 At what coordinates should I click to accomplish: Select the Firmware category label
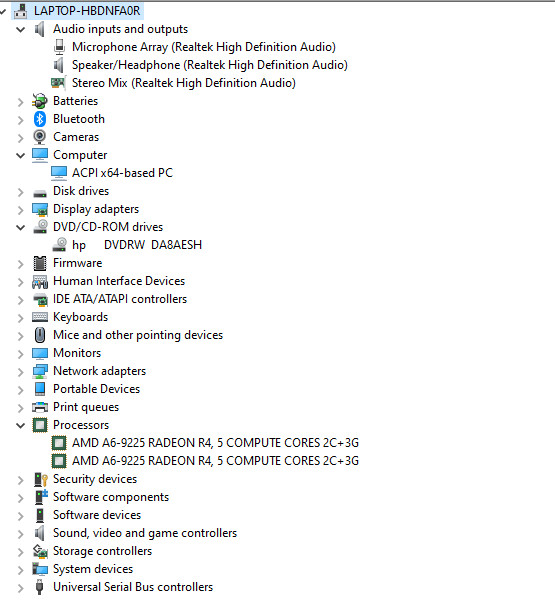point(78,263)
